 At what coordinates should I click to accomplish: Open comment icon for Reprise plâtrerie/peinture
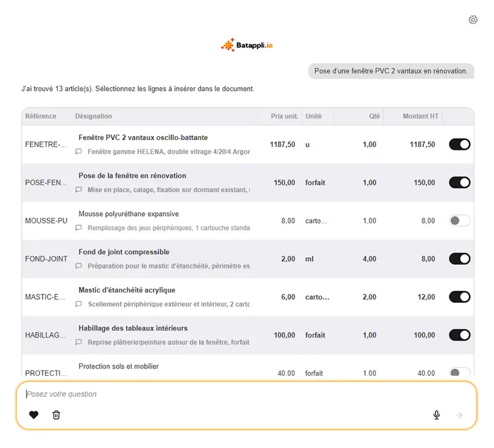click(78, 342)
